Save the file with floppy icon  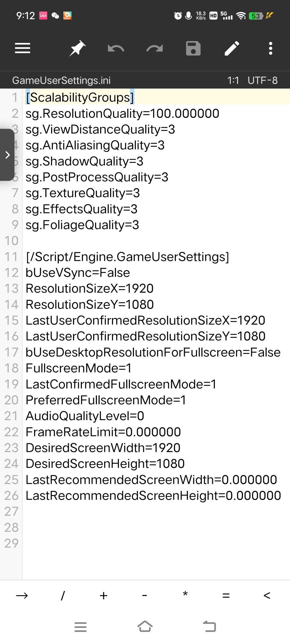tap(193, 48)
